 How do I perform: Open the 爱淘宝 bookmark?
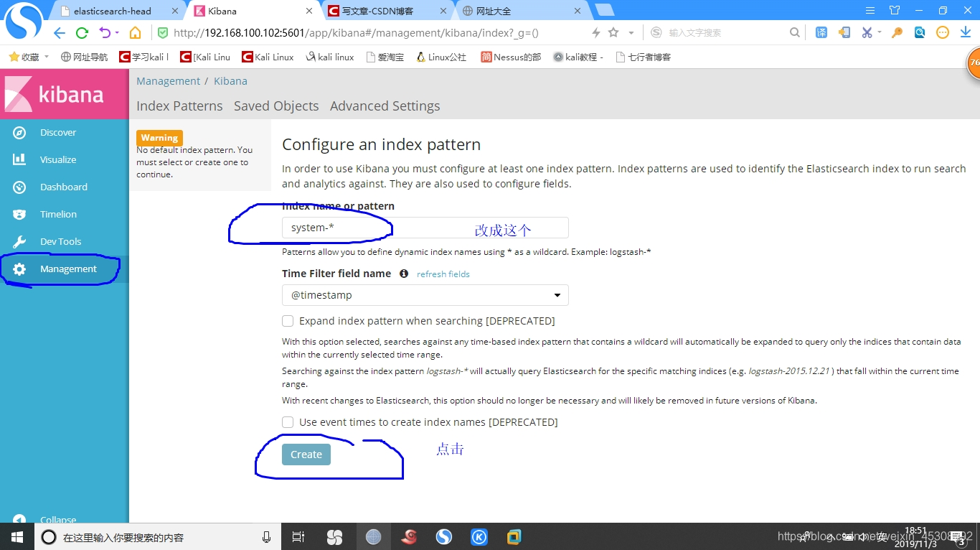385,57
